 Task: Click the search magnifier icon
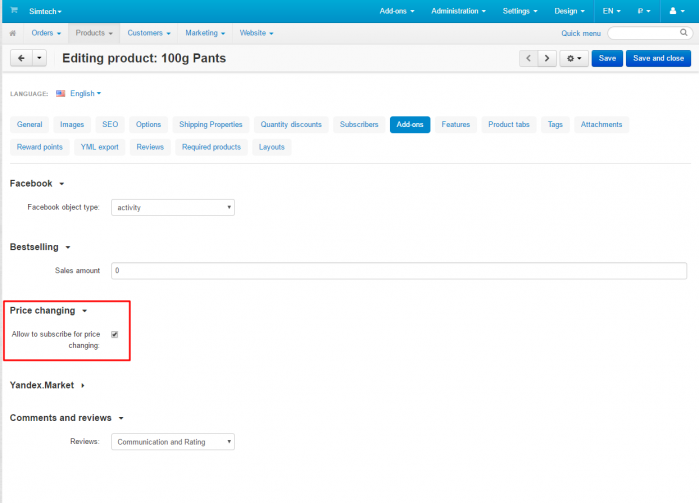coord(683,33)
